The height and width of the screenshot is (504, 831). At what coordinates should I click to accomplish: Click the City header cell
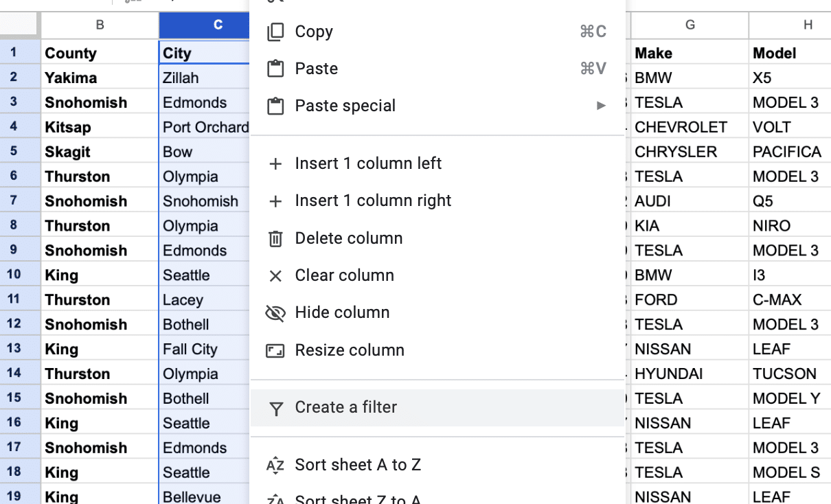pyautogui.click(x=205, y=53)
